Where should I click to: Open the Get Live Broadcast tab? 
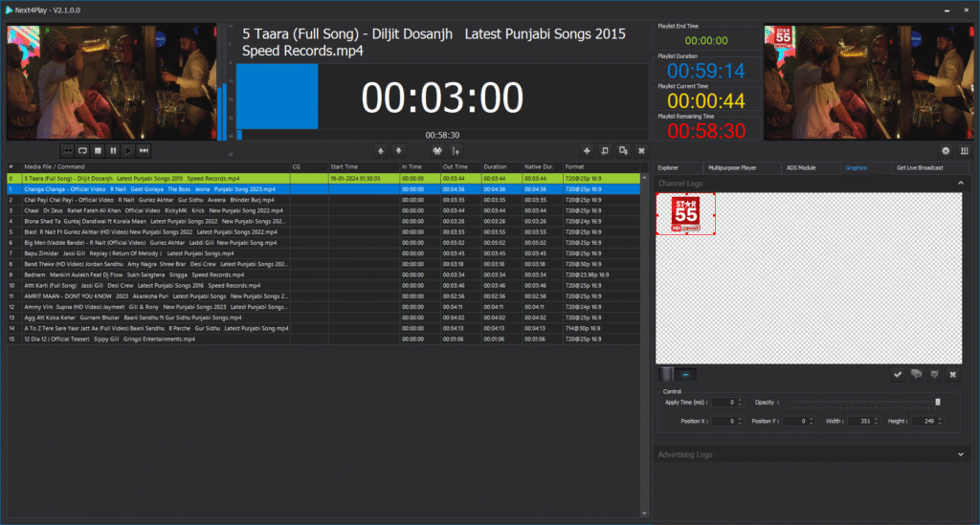(x=919, y=167)
